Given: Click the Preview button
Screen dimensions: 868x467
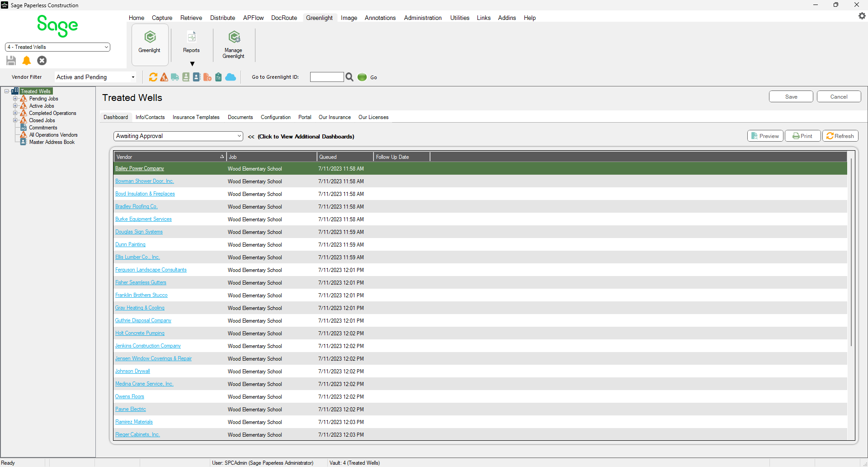Looking at the screenshot, I should click(x=765, y=136).
